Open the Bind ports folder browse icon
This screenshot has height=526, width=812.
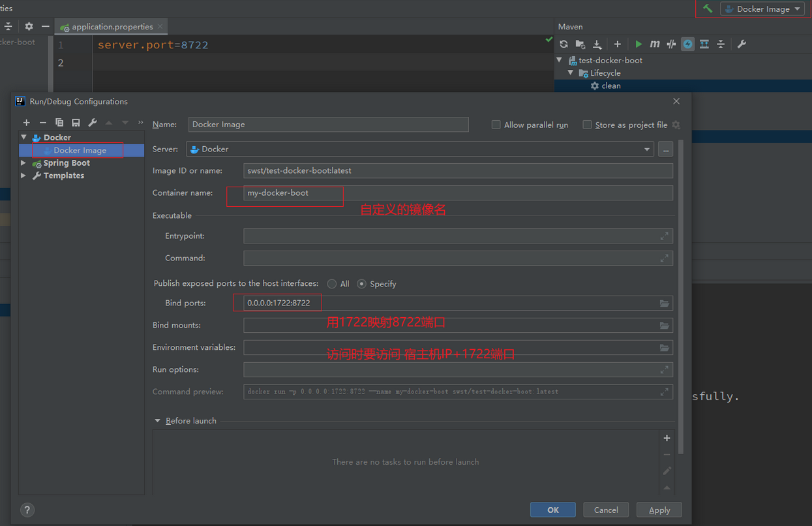[664, 303]
